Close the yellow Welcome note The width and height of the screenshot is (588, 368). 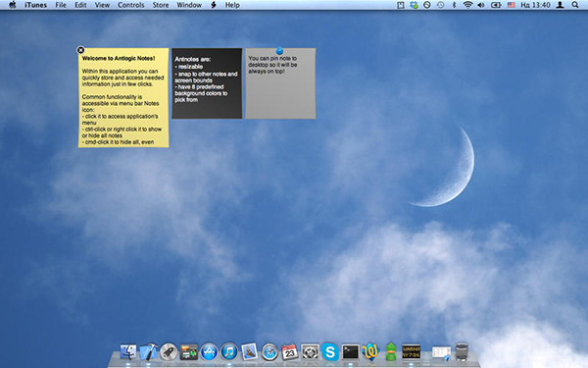click(x=80, y=50)
